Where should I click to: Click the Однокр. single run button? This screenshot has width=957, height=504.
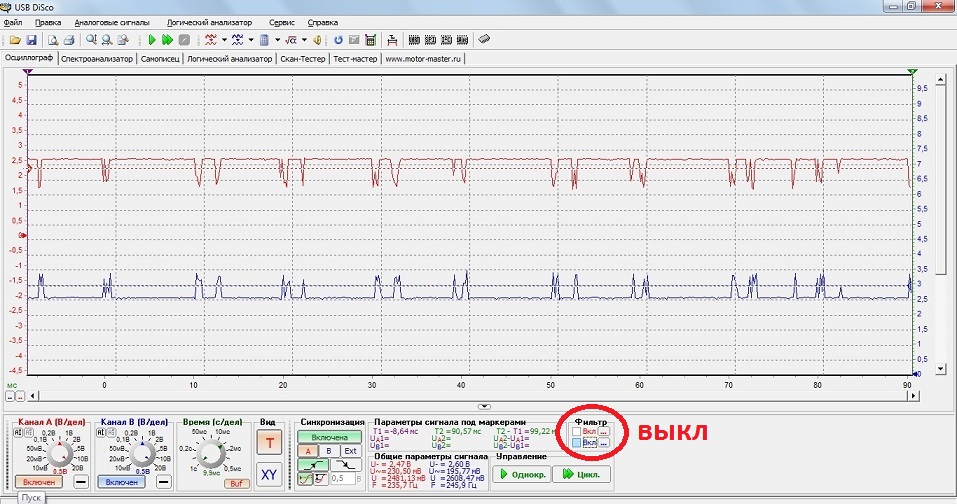coord(522,474)
